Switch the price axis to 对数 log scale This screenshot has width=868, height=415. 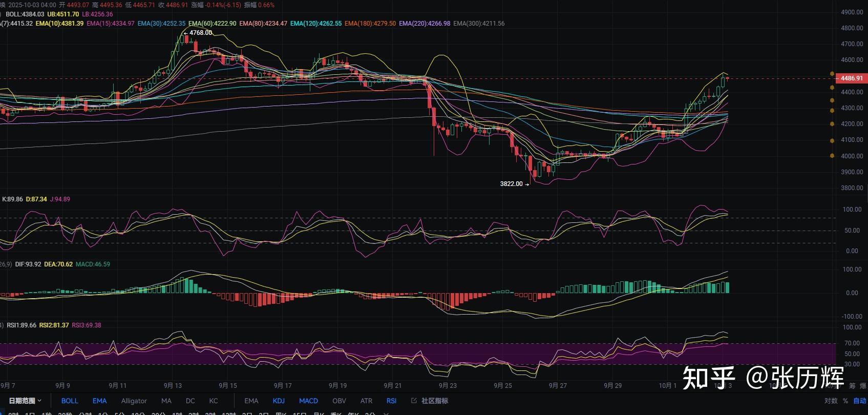point(831,401)
